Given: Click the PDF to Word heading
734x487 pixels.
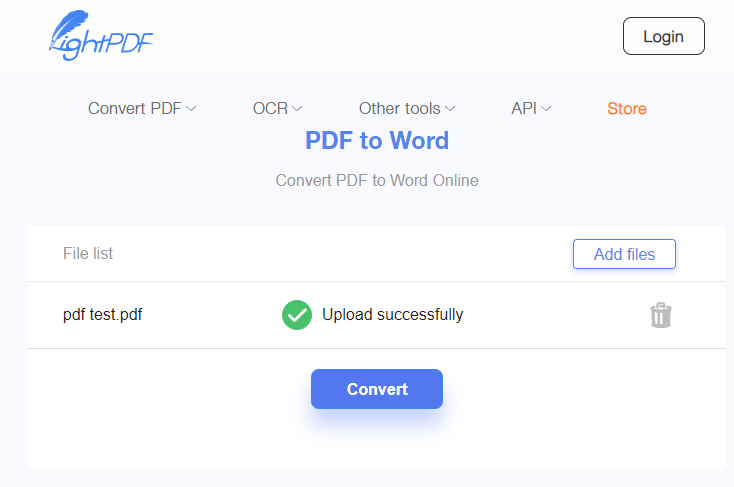Looking at the screenshot, I should click(x=377, y=140).
